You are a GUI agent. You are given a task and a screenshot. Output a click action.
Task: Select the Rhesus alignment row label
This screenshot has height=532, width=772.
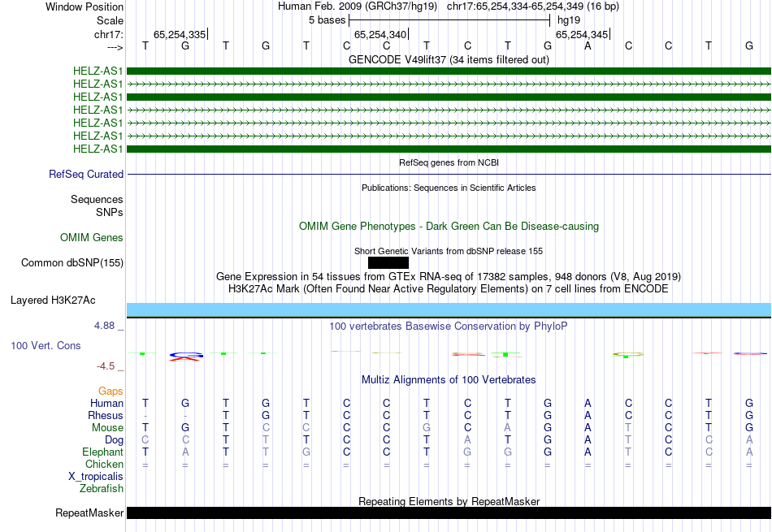[106, 416]
